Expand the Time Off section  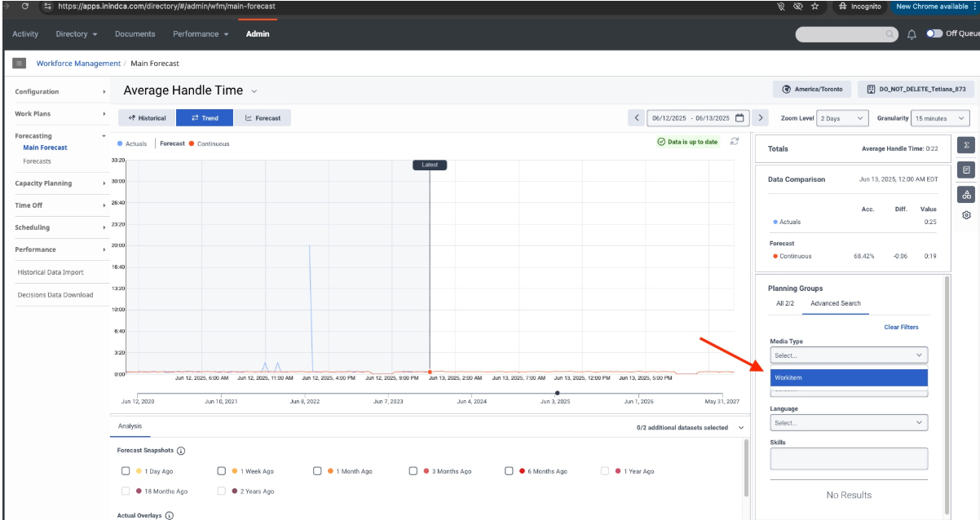pyautogui.click(x=60, y=205)
